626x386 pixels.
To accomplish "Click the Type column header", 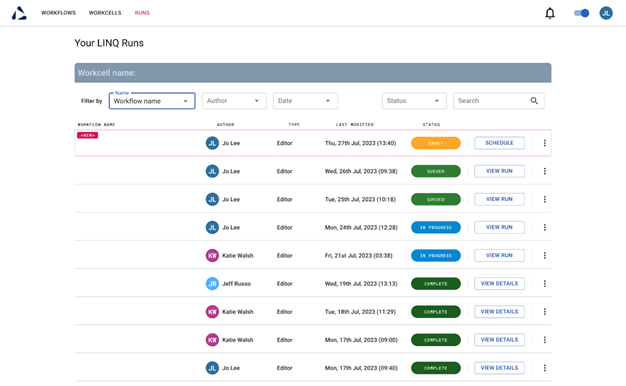I will (x=294, y=125).
